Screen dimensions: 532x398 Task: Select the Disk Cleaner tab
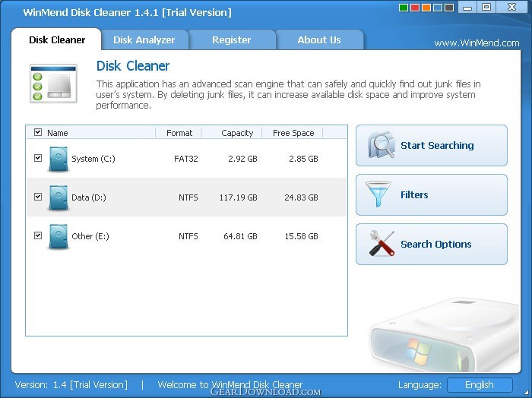(57, 40)
